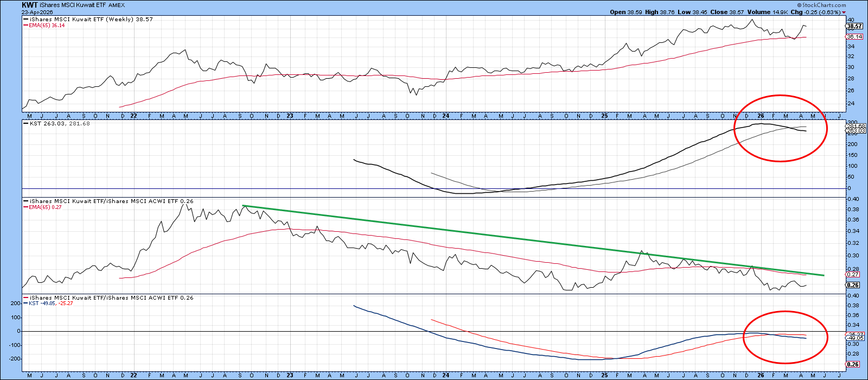The width and height of the screenshot is (868, 380).
Task: Click year label 26 below the price panel
Action: pyautogui.click(x=761, y=116)
